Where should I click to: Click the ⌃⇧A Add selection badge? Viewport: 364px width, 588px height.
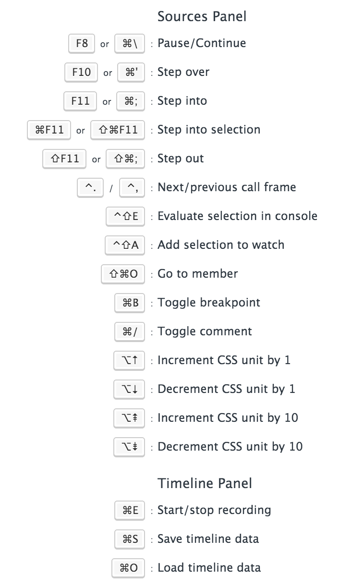125,245
